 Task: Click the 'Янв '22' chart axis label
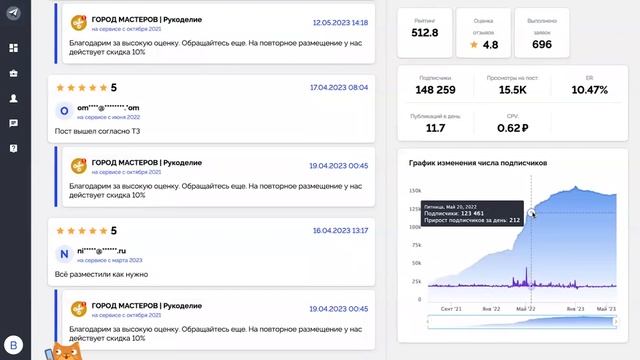(491, 309)
